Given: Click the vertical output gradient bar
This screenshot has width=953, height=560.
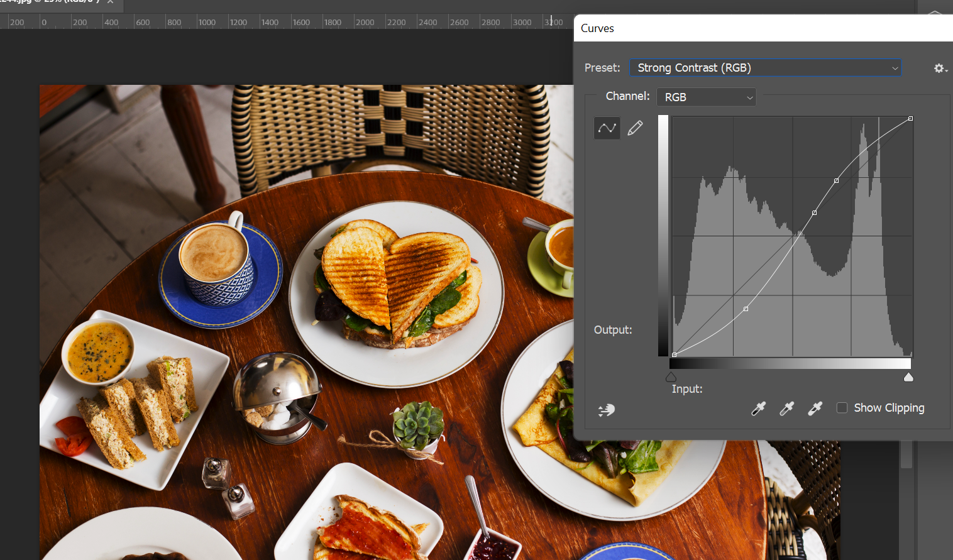Looking at the screenshot, I should click(x=663, y=236).
